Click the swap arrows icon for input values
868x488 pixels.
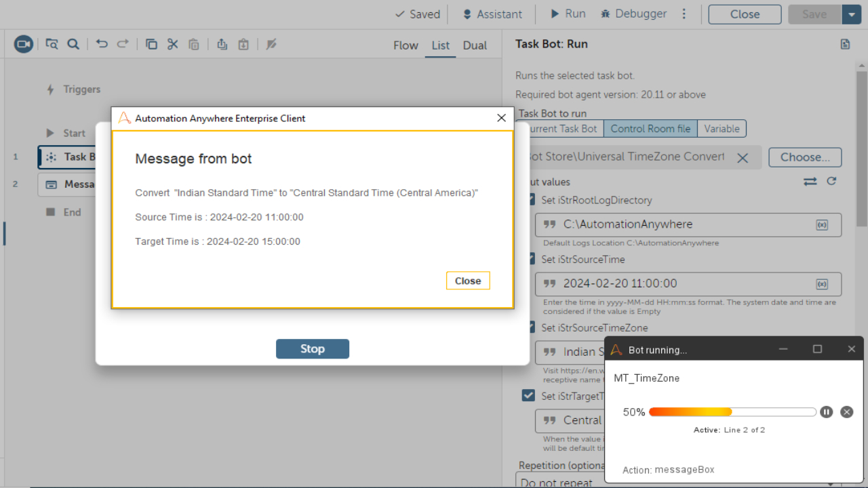point(810,182)
